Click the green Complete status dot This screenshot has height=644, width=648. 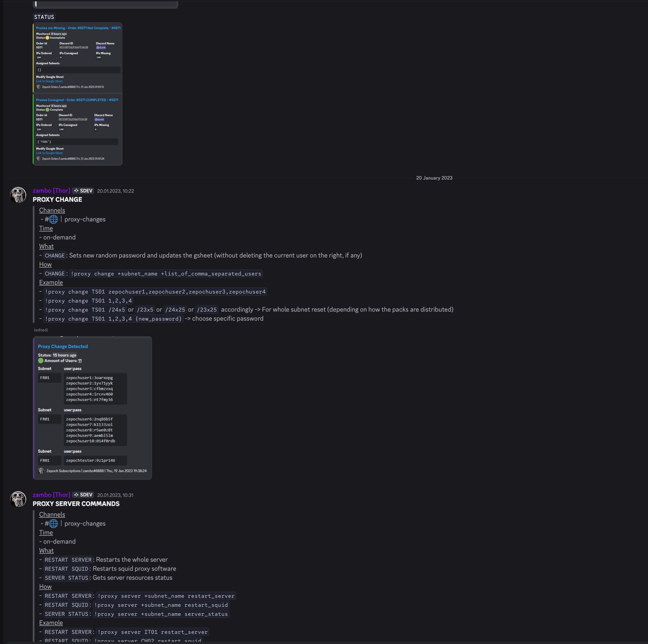[x=48, y=110]
